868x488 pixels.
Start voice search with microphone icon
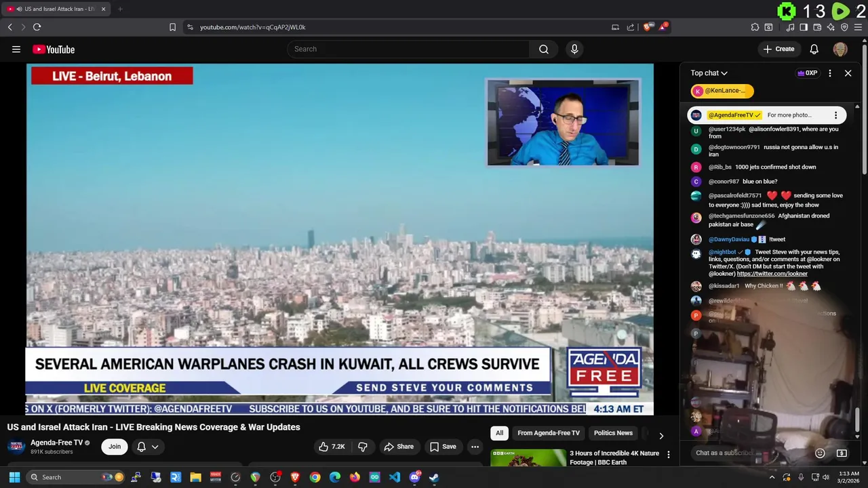[x=574, y=49]
